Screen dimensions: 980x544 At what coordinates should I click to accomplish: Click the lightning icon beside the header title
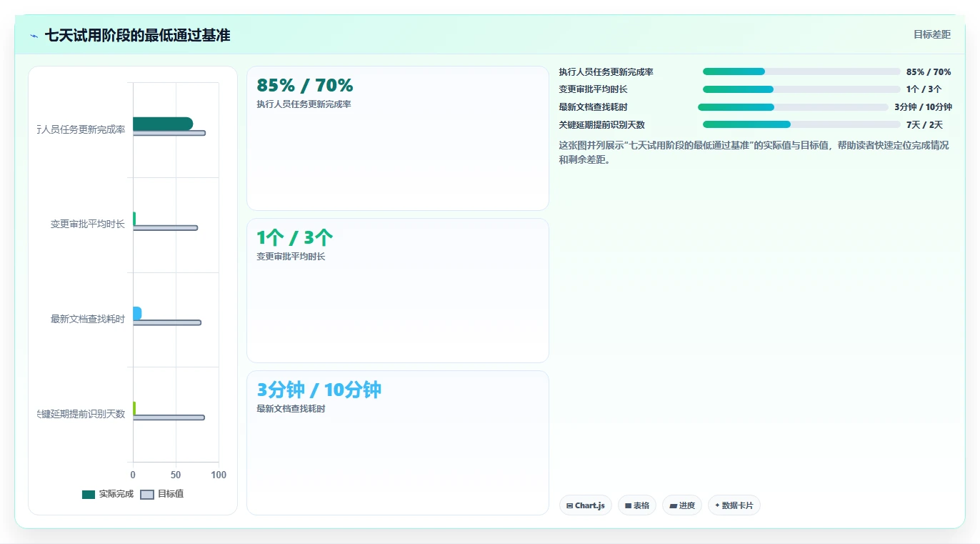[34, 36]
